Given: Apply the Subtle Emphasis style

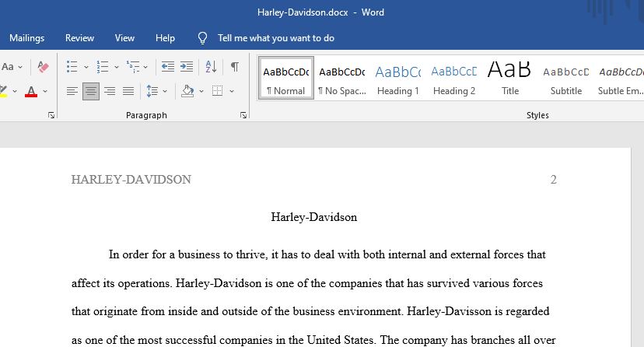Looking at the screenshot, I should pyautogui.click(x=620, y=78).
